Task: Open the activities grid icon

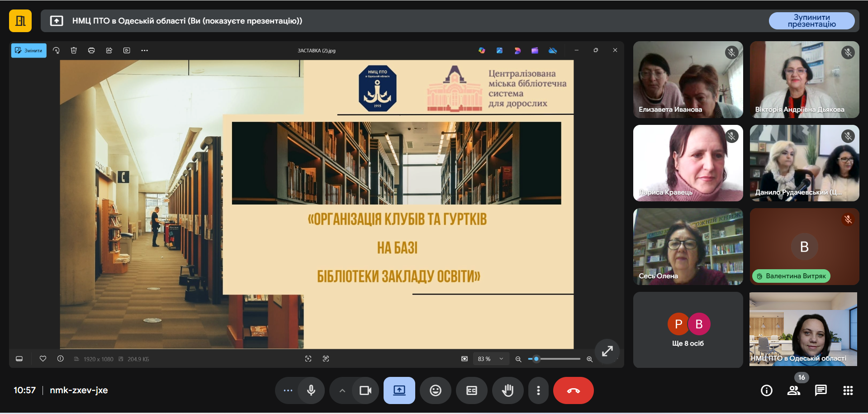Action: 848,390
